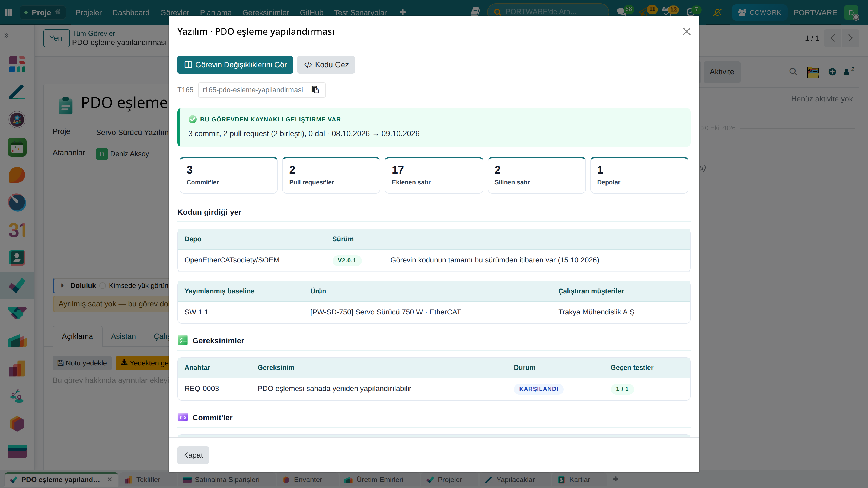Click the PORTWARE search box

click(x=548, y=12)
